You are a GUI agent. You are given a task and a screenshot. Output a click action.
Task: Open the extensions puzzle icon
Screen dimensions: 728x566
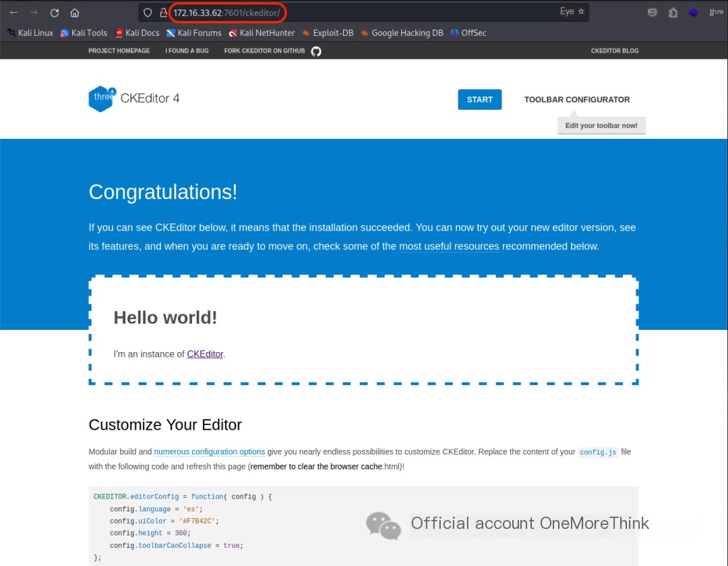point(673,13)
